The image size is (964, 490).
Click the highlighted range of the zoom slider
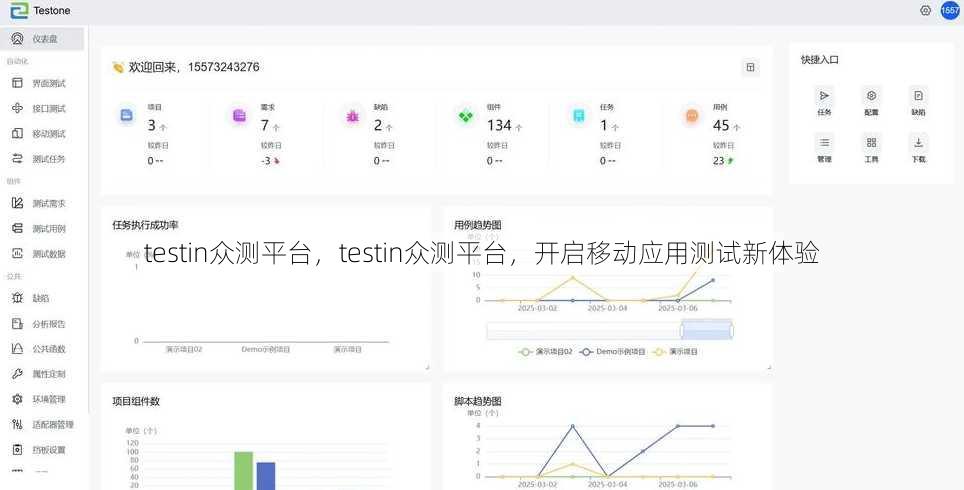(707, 331)
